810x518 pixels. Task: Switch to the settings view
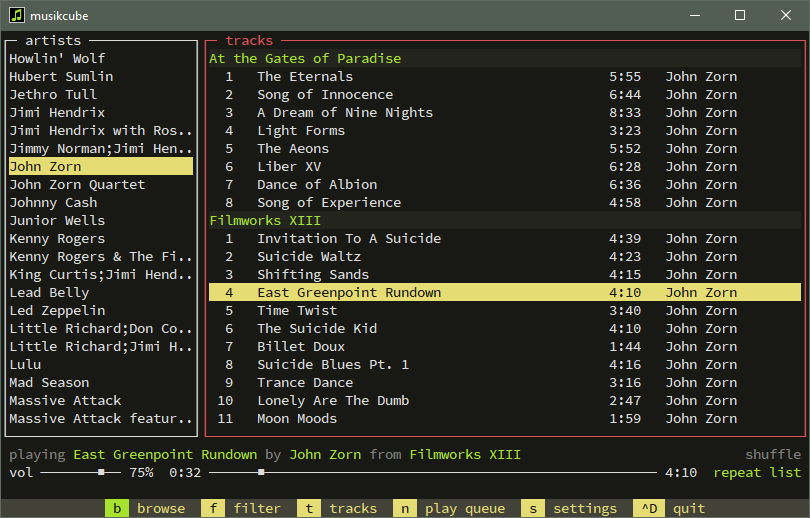click(x=585, y=508)
